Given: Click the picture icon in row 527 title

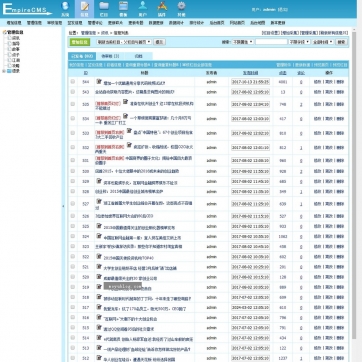Looking at the screenshot, I should coord(99,201).
